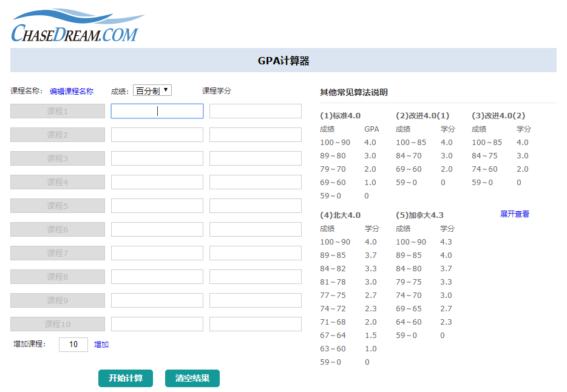
Task: Click the GPA计算器 header bar
Action: tap(284, 60)
